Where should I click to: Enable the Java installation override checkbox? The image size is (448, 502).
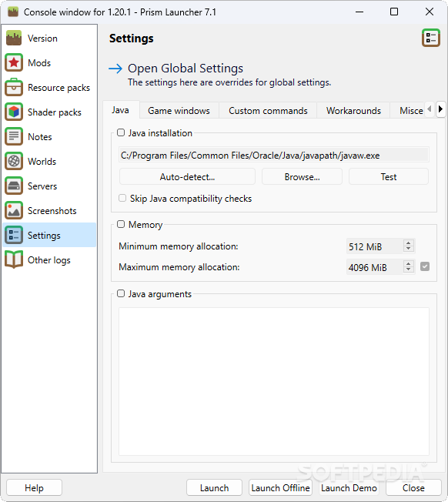[x=121, y=132]
